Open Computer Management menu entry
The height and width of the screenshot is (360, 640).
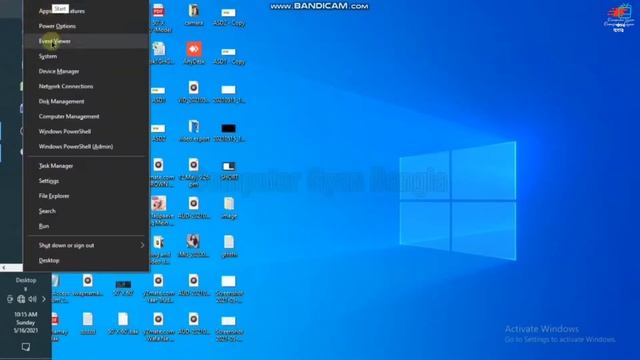[x=86, y=117]
